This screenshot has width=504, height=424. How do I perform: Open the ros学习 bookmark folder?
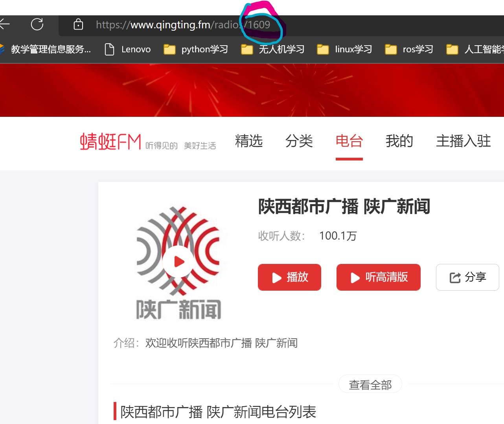pos(409,49)
